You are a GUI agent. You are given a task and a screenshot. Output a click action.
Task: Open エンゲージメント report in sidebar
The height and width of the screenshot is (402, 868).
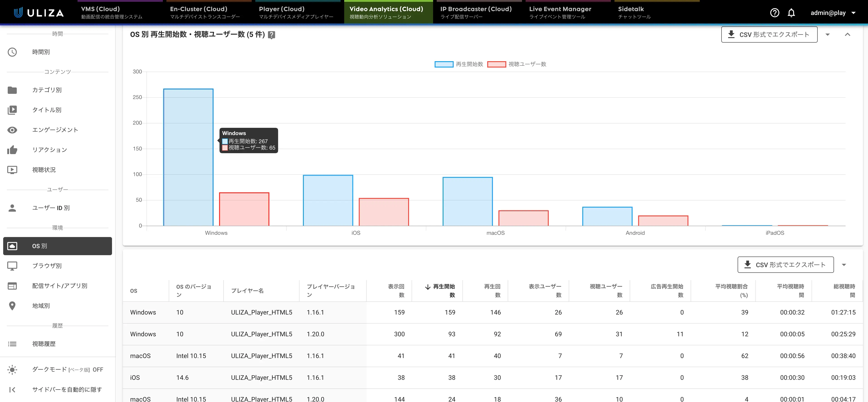click(57, 130)
